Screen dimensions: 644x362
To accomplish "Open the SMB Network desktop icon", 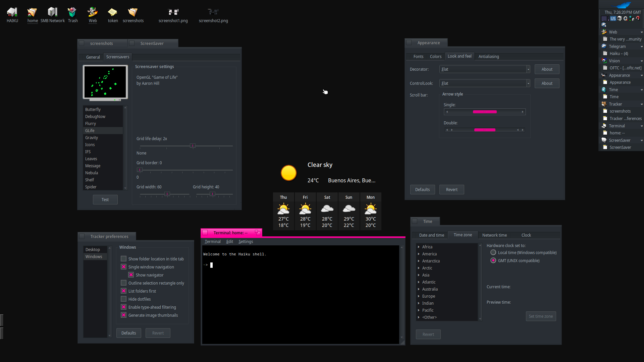I will [x=52, y=12].
